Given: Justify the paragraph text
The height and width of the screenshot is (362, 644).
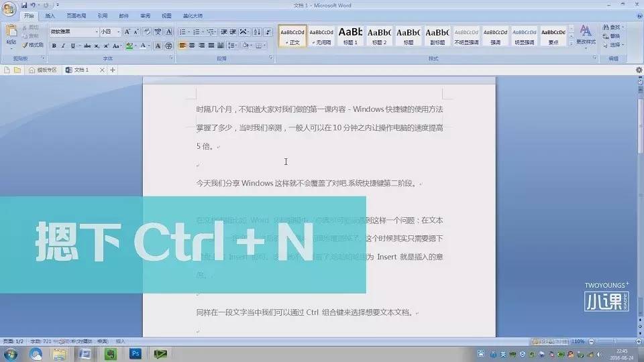Looking at the screenshot, I should pos(211,46).
